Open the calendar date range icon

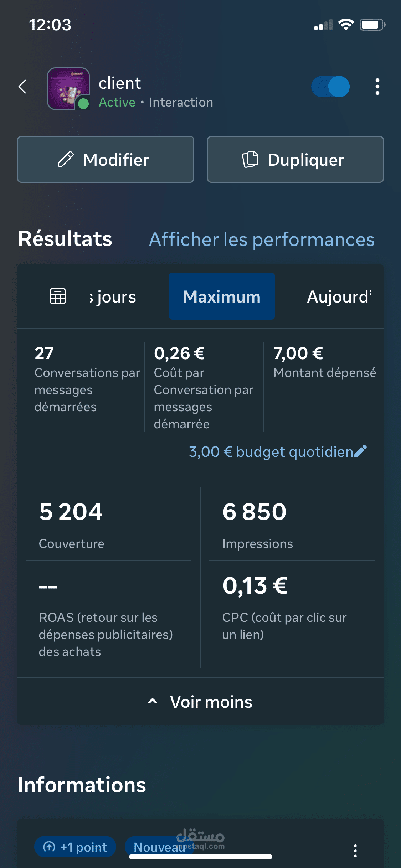pyautogui.click(x=58, y=296)
